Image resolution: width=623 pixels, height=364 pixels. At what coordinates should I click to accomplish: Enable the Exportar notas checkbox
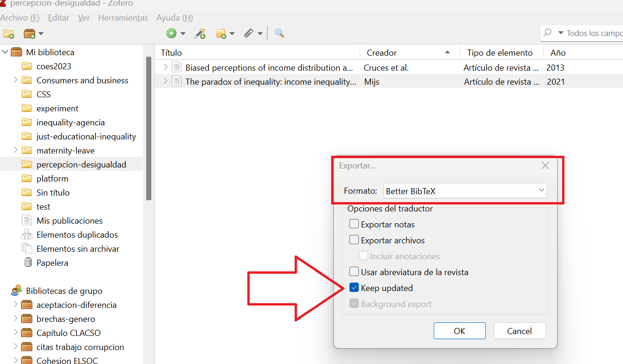click(x=354, y=225)
